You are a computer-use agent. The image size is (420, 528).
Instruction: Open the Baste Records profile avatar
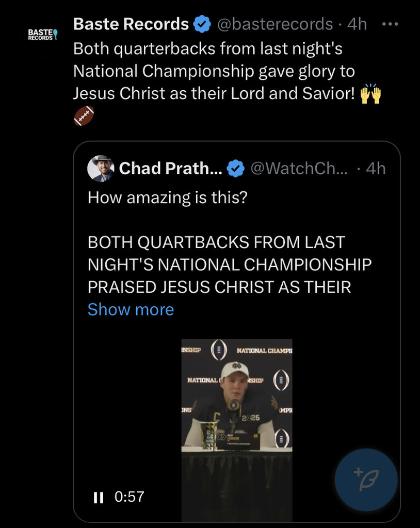point(42,35)
